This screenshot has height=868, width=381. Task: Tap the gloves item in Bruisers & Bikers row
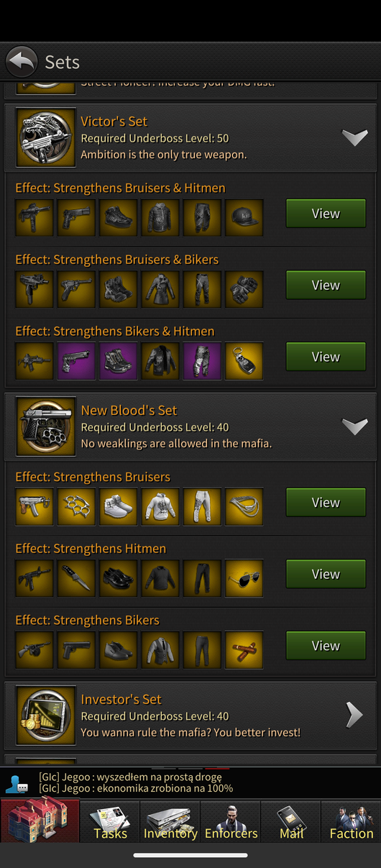[244, 289]
